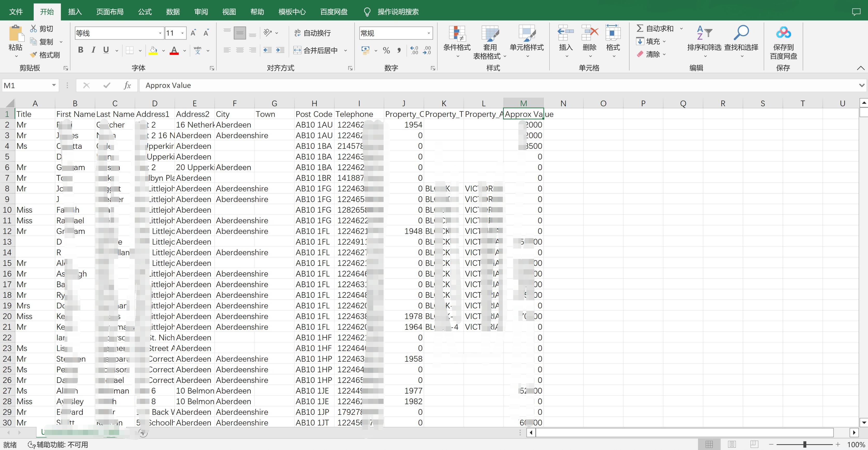Image resolution: width=868 pixels, height=450 pixels.
Task: Switch to the 数据 Data tab
Action: (173, 12)
